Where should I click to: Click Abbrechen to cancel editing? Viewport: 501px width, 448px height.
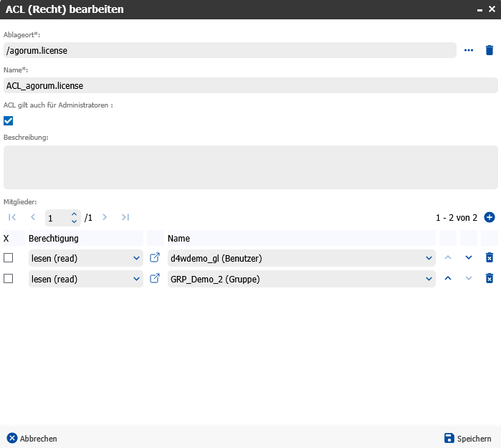(x=32, y=438)
